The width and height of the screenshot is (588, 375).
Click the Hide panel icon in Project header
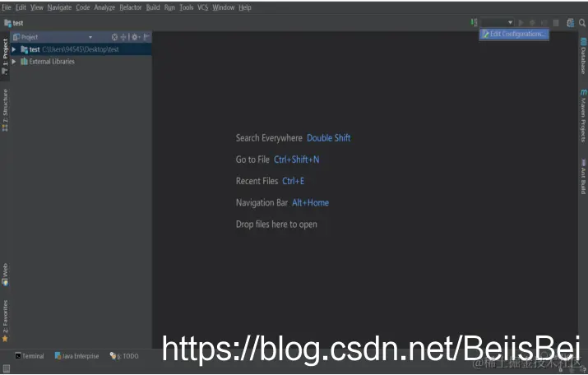(x=146, y=37)
